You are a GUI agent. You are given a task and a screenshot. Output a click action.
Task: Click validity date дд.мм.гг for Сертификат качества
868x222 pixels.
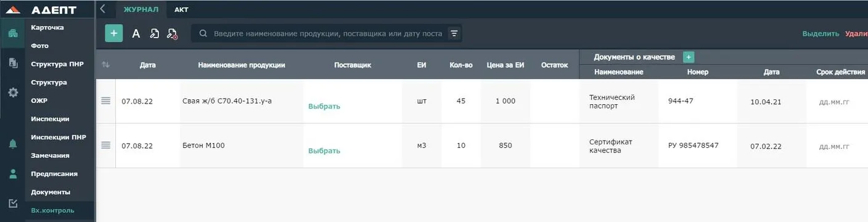pos(834,146)
